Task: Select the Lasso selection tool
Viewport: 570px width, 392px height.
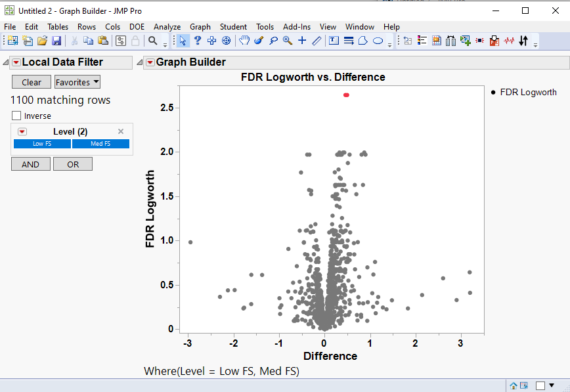Action: coord(274,41)
